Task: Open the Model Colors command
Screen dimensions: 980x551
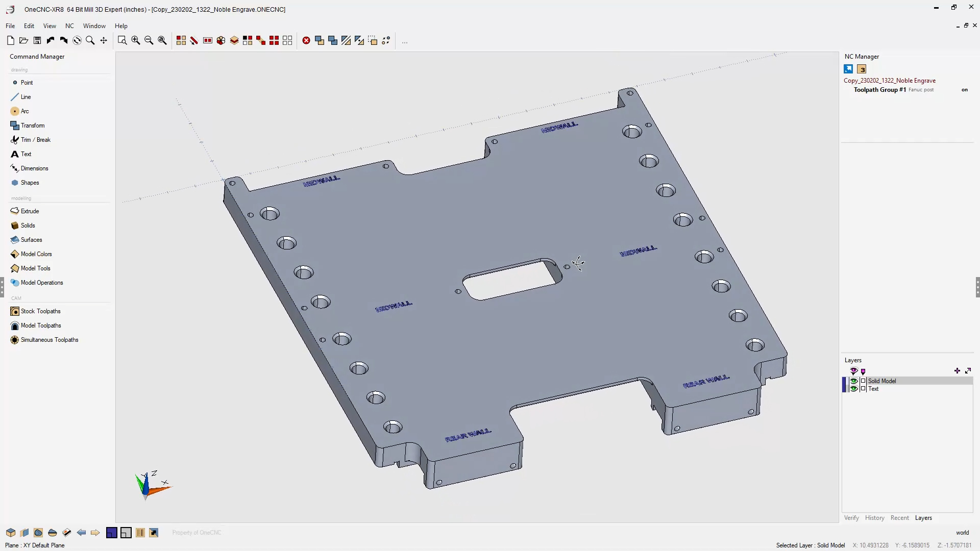Action: coord(36,254)
